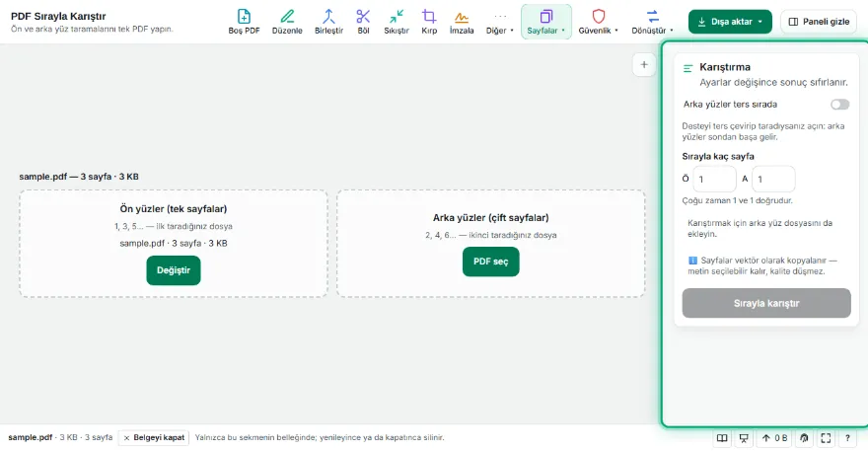868x451 pixels.
Task: Click the 'Sırayla kaç sayfa' label
Action: click(x=718, y=156)
